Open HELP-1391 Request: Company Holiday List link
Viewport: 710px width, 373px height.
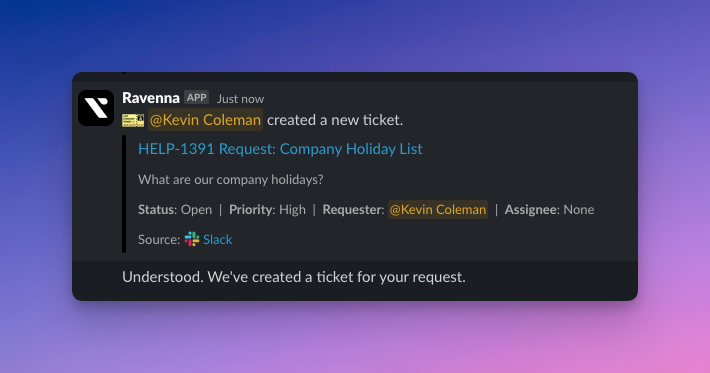pyautogui.click(x=280, y=149)
